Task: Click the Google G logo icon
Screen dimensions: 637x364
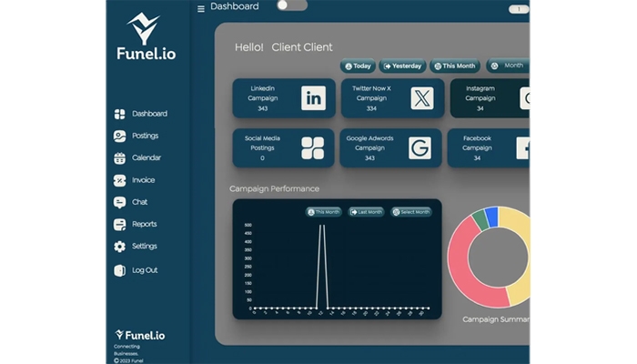Action: (x=420, y=147)
